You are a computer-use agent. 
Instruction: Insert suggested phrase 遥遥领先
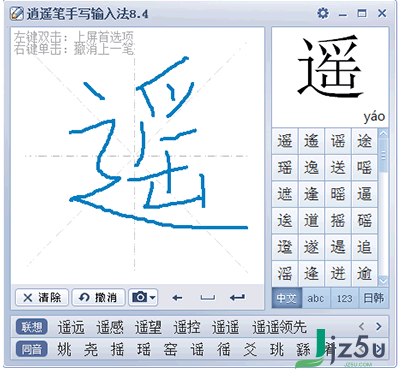tap(279, 327)
